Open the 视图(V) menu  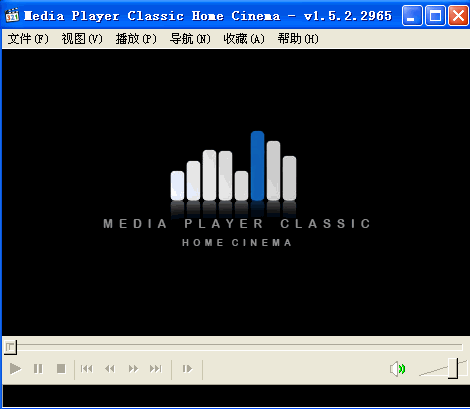pyautogui.click(x=82, y=39)
